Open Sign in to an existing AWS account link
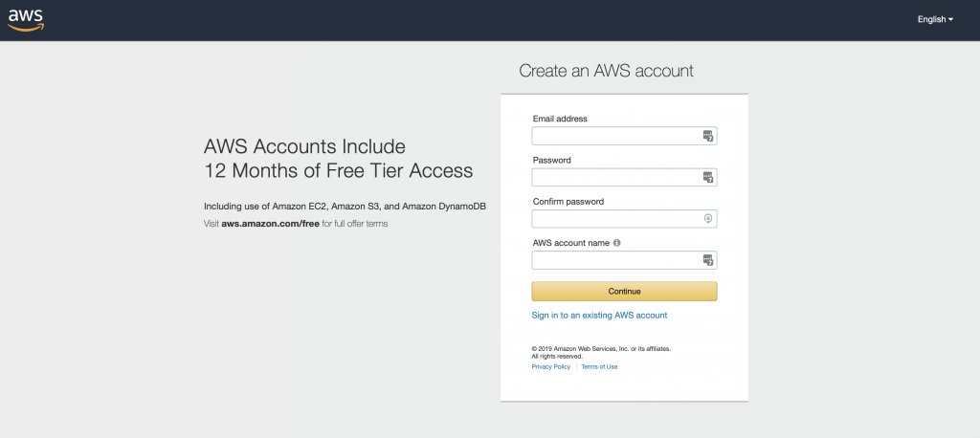The width and height of the screenshot is (980, 438). pos(599,316)
